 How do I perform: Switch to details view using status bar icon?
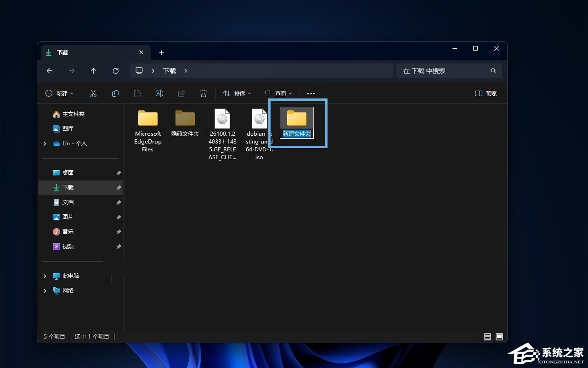click(487, 336)
